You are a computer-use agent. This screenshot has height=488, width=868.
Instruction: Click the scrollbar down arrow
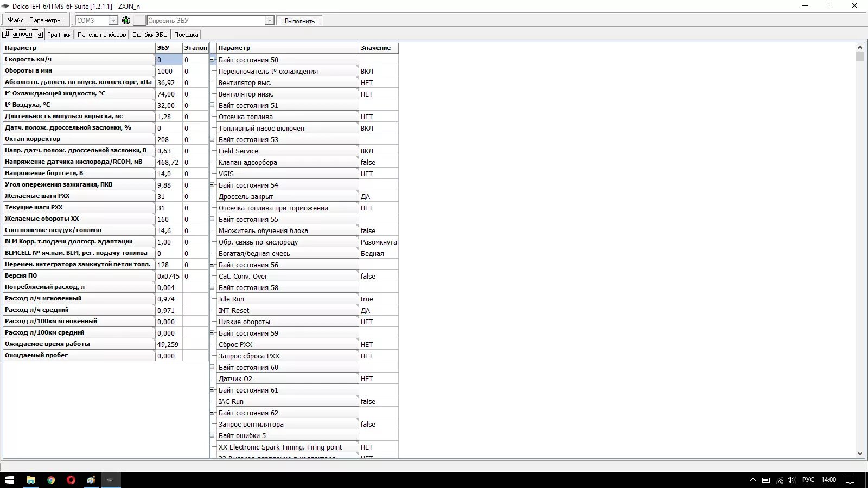pos(860,454)
